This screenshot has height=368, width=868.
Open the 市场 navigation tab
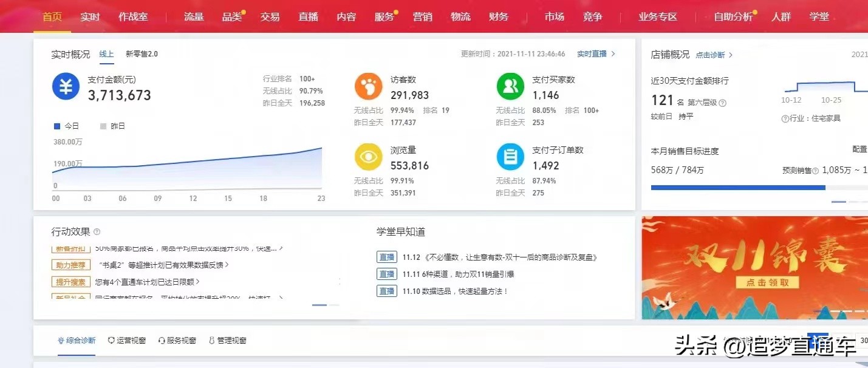[x=555, y=17]
